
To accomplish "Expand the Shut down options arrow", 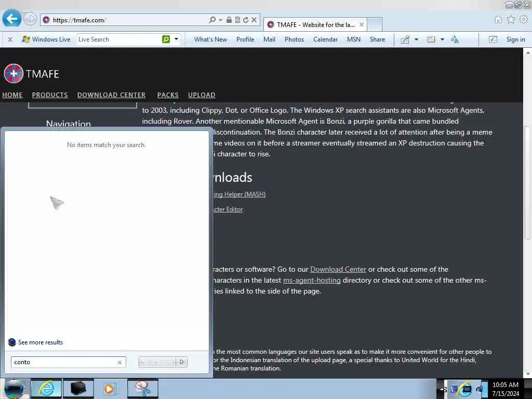I will [x=182, y=362].
